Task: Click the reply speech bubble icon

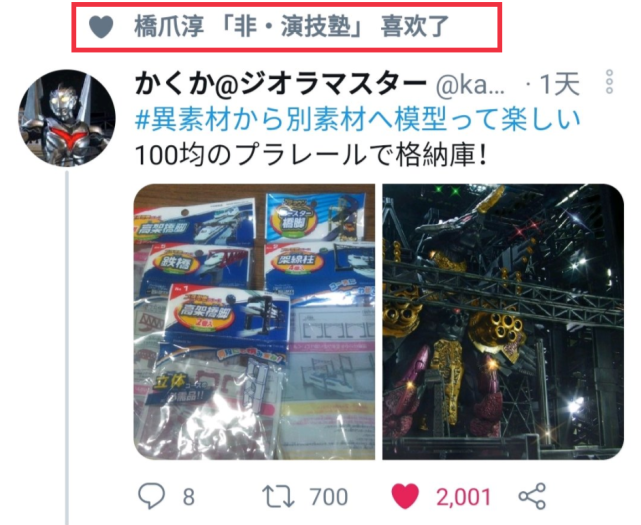Action: click(152, 496)
